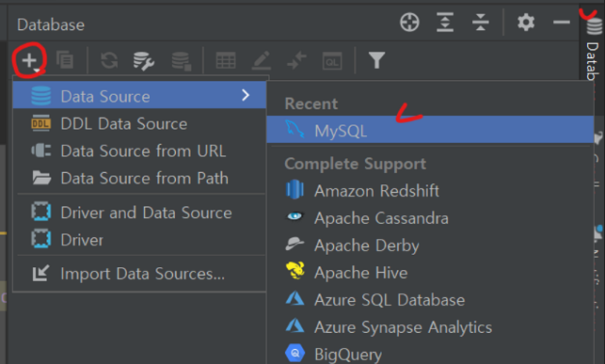Click the Edit Source pencil icon
This screenshot has height=364, width=605.
(262, 60)
